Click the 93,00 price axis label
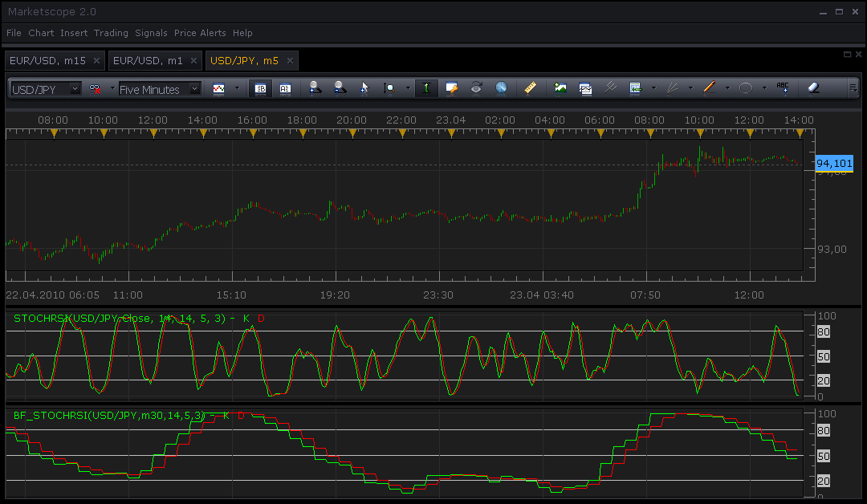 [832, 250]
